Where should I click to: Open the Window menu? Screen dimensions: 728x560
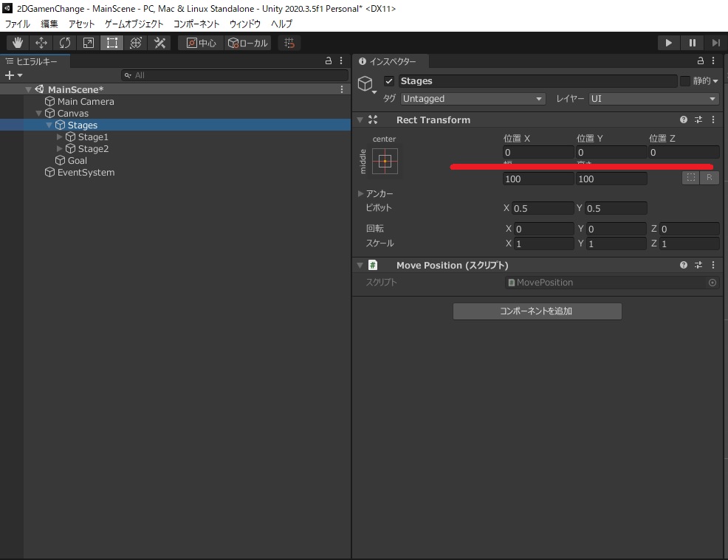point(244,24)
